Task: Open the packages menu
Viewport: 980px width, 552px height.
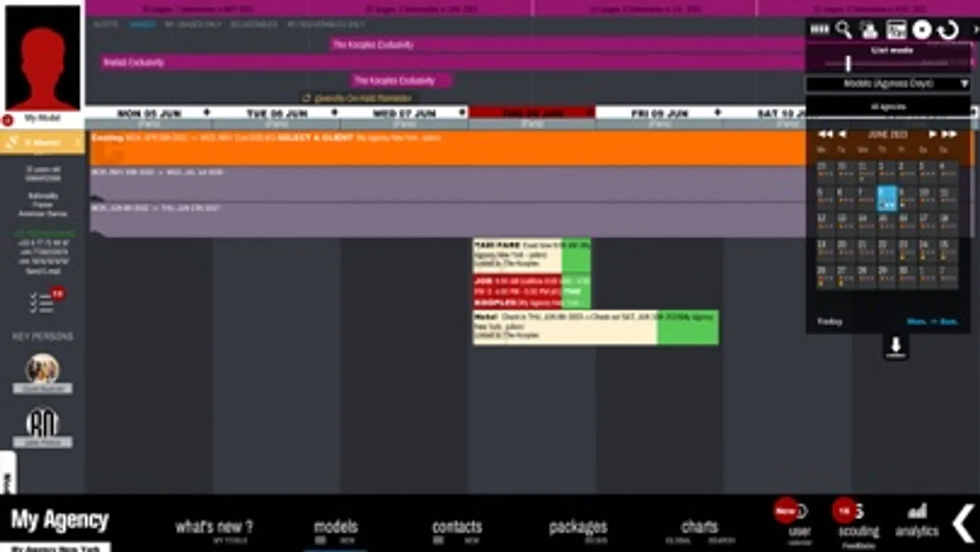Action: point(578,526)
